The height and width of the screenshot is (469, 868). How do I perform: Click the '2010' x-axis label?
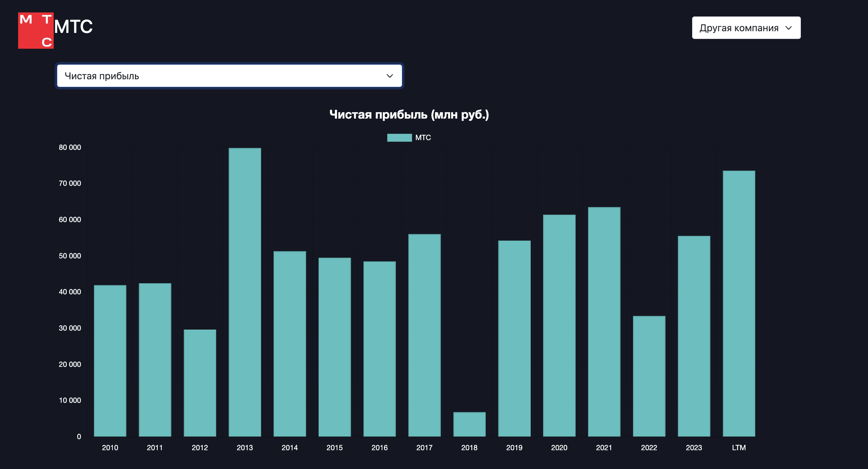(110, 448)
